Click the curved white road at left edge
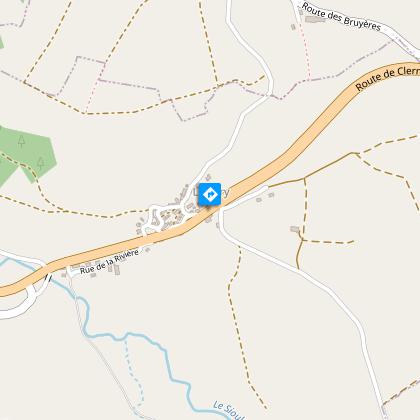The height and width of the screenshot is (420, 420). [x=20, y=305]
